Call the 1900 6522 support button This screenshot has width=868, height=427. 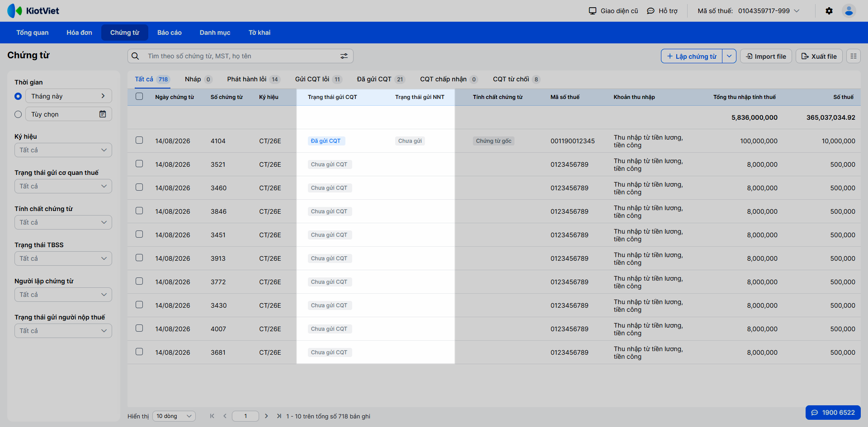click(x=833, y=413)
